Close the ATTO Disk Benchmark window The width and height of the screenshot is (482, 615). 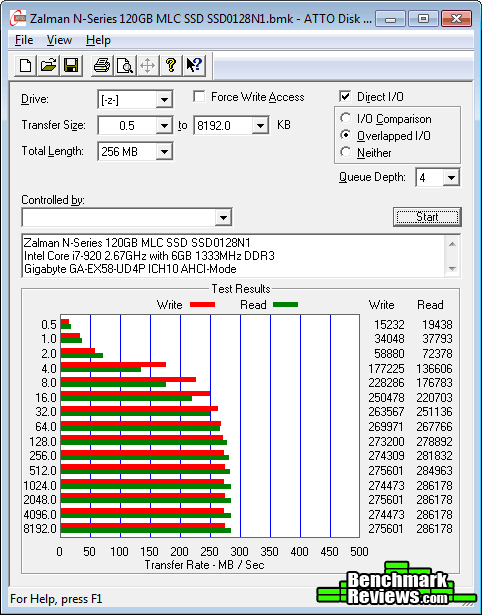click(456, 18)
